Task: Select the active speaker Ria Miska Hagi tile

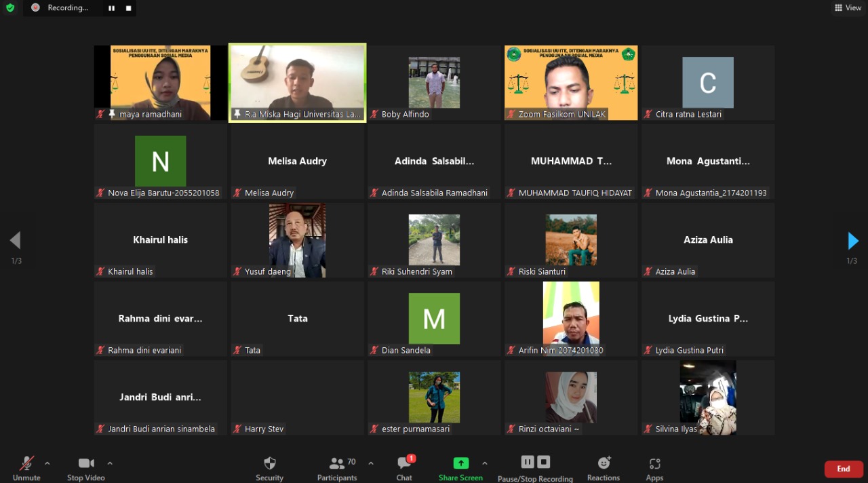Action: click(x=298, y=83)
